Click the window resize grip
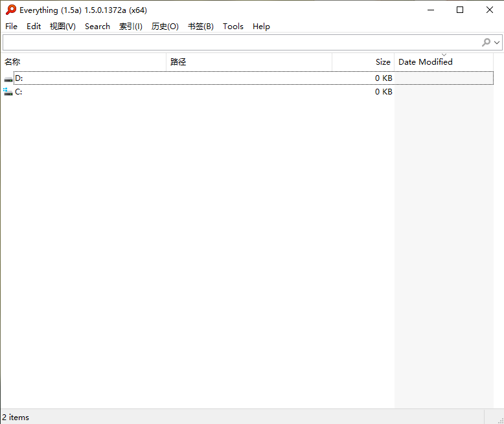Screen dimensions: 504x424 coord(501,421)
